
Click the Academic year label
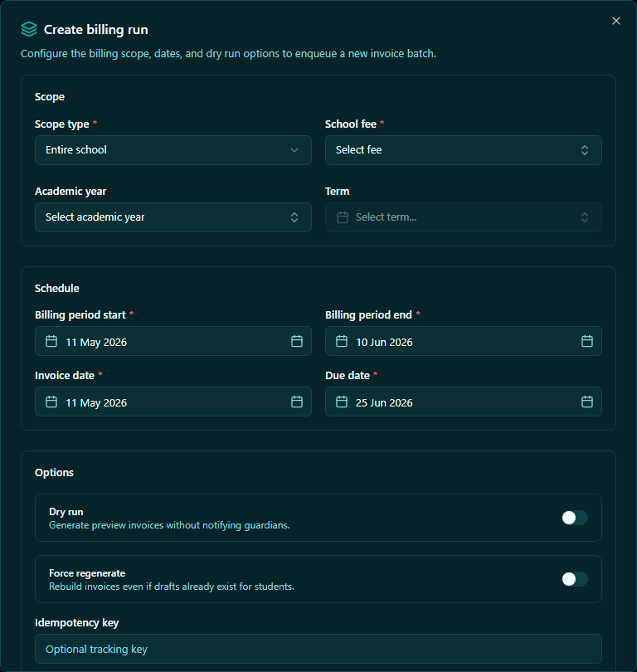click(x=71, y=192)
